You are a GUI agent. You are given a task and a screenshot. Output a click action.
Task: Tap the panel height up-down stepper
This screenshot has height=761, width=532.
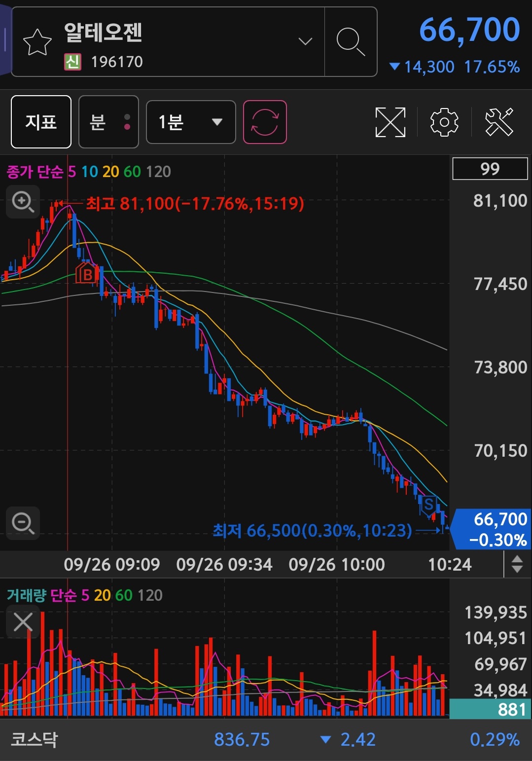tap(517, 564)
